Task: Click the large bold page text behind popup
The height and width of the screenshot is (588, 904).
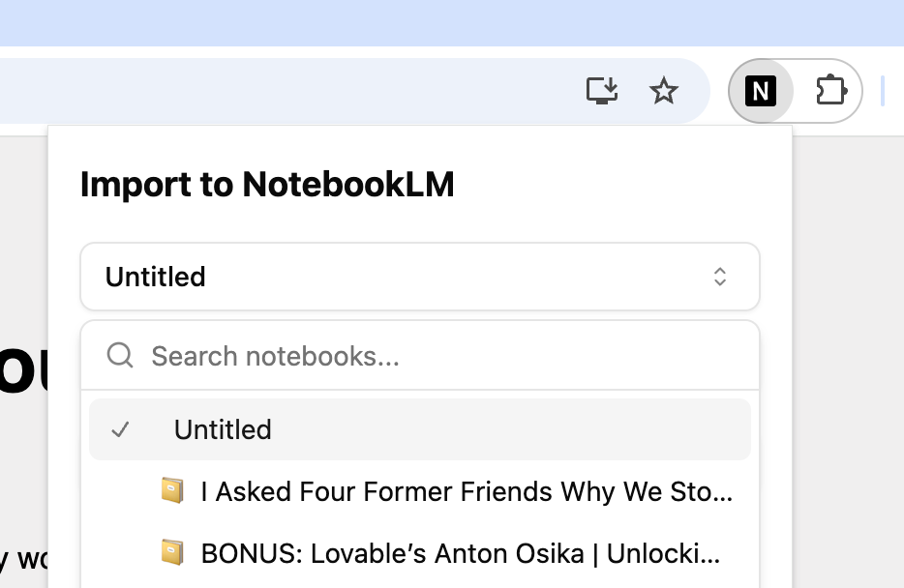Action: coord(23,370)
